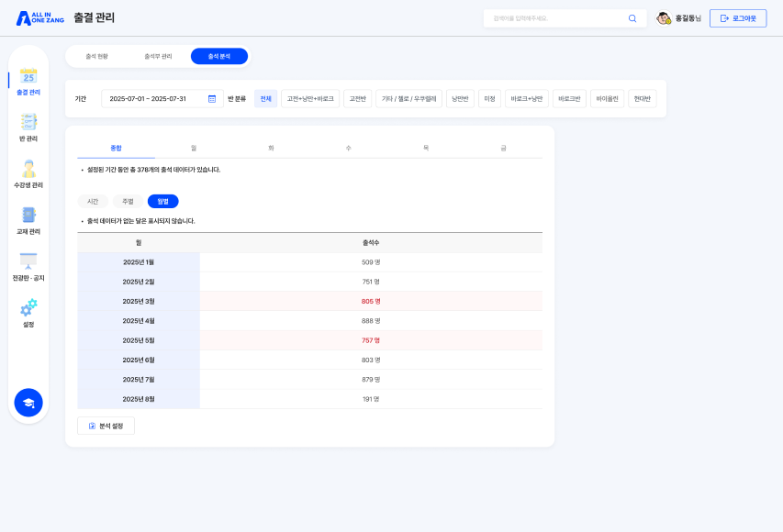Image resolution: width=783 pixels, height=532 pixels.
Task: Open 수강생 관리 student icon in sidebar
Action: pos(28,169)
